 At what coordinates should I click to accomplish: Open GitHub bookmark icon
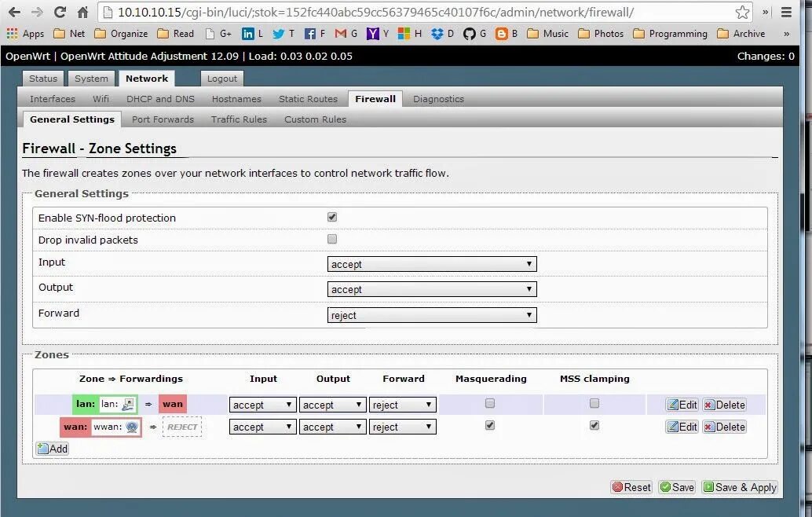(469, 34)
